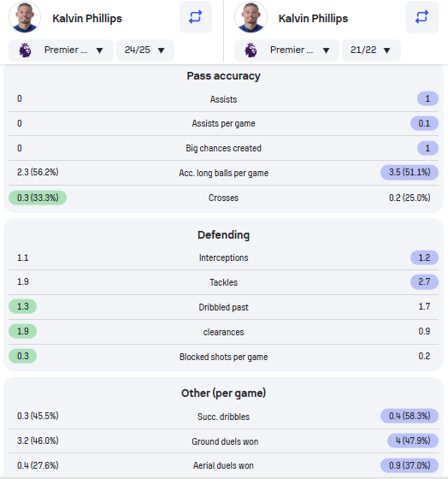The height and width of the screenshot is (479, 448).
Task: Click the green 1.9 clearances badge
Action: click(x=22, y=331)
